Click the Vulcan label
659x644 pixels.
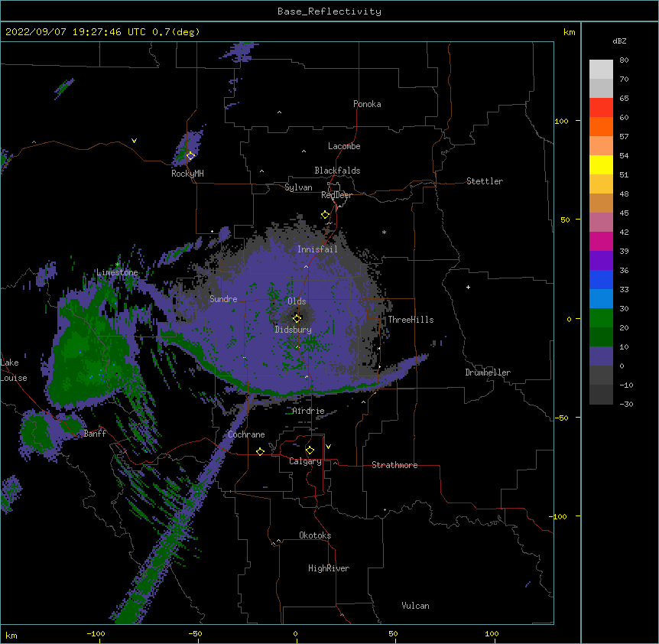pyautogui.click(x=415, y=606)
